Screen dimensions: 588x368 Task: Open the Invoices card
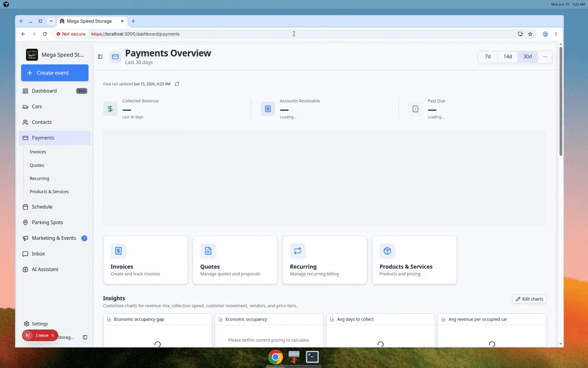146,260
